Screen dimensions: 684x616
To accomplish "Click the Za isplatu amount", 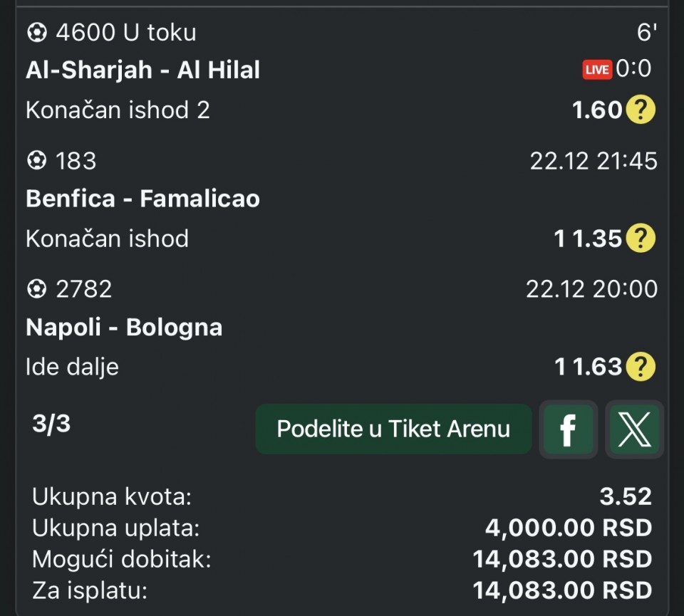I will (562, 590).
